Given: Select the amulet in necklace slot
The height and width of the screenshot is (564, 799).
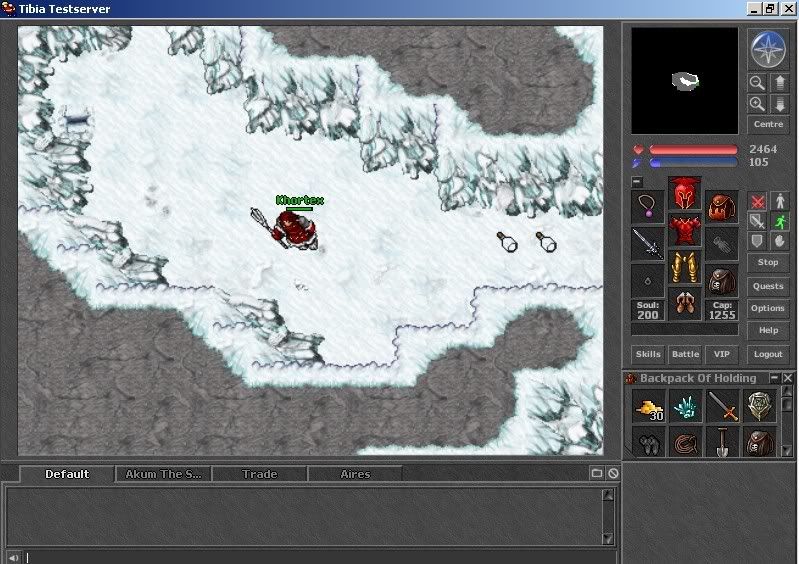Looking at the screenshot, I should click(x=648, y=206).
